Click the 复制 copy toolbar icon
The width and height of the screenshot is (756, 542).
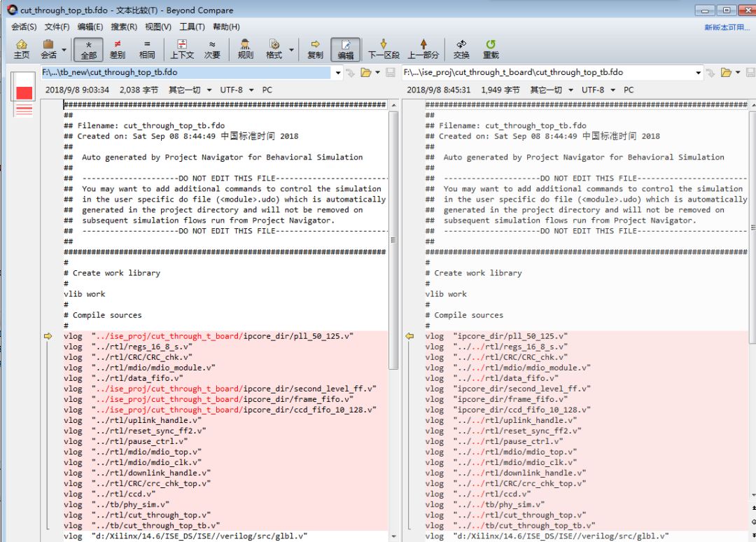(x=315, y=49)
